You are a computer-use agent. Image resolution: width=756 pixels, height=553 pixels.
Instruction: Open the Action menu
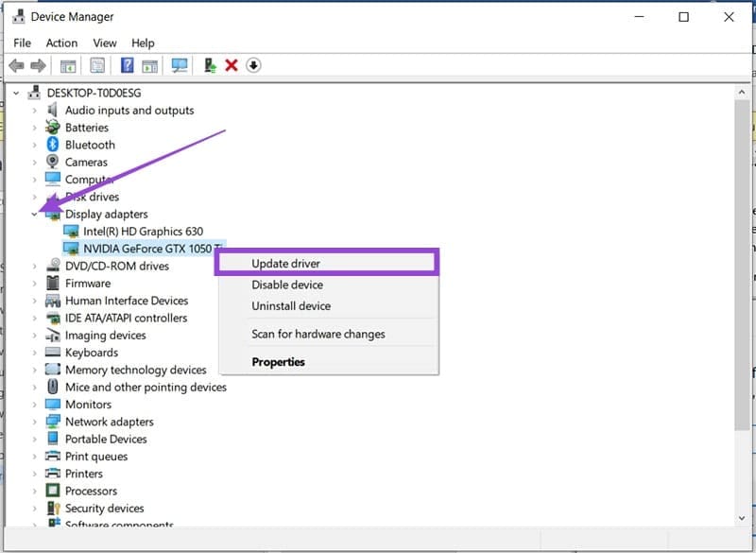coord(61,43)
